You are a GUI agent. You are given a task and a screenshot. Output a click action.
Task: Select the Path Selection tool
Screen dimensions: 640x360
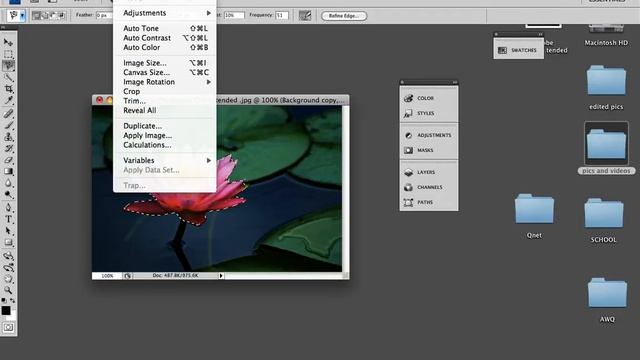pos(8,231)
